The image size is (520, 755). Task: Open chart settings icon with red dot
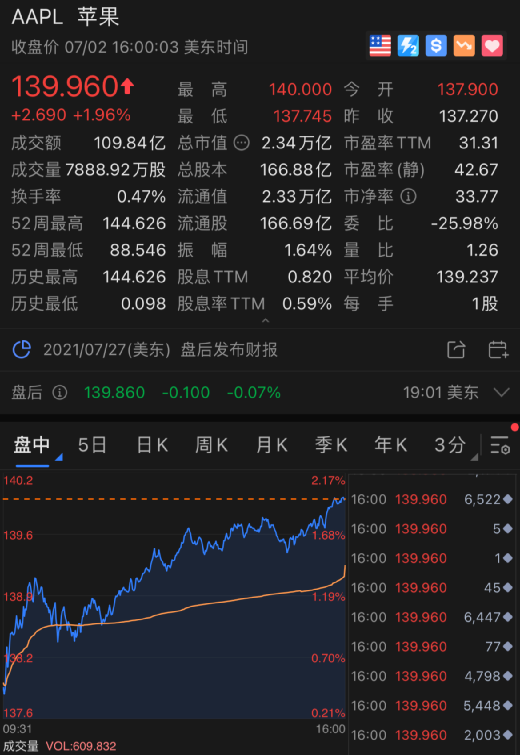(x=500, y=444)
